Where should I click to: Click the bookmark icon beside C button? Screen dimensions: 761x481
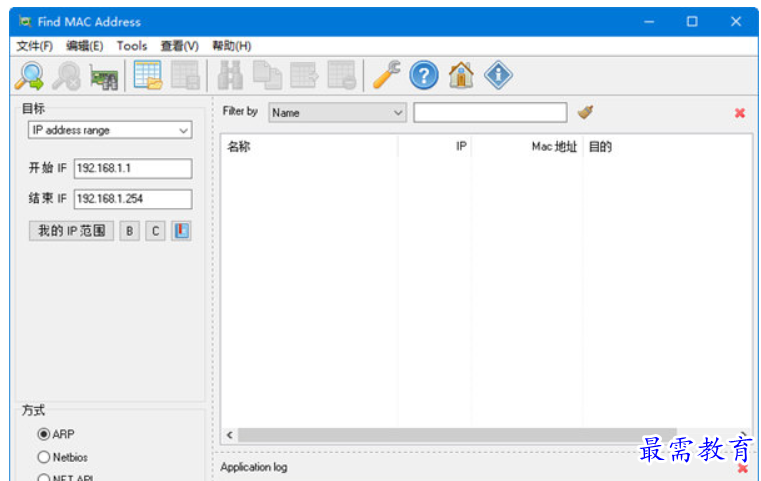tap(181, 231)
